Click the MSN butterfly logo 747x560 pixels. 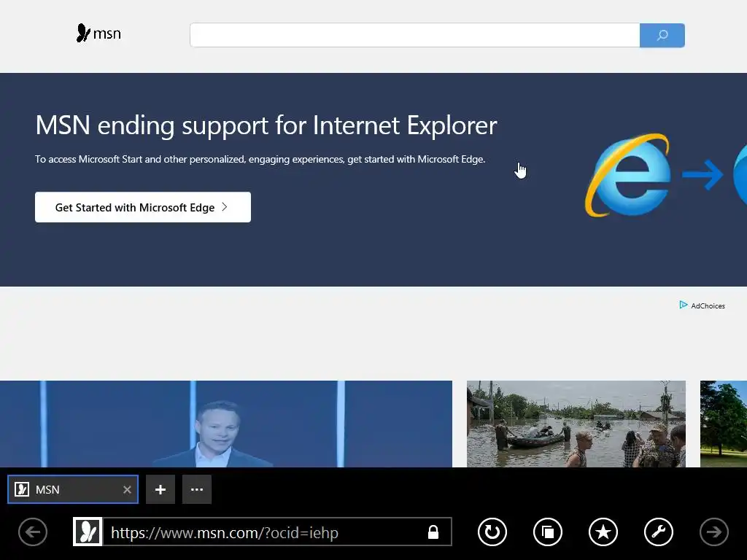(98, 34)
